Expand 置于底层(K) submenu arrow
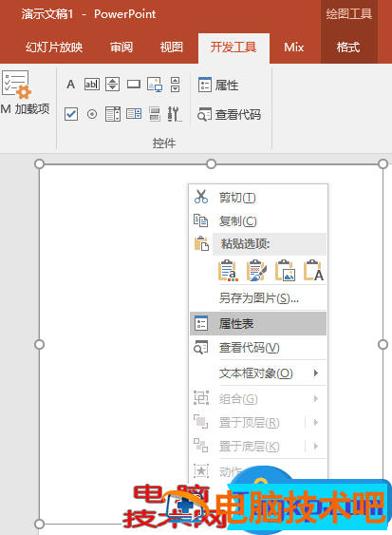 coord(316,447)
